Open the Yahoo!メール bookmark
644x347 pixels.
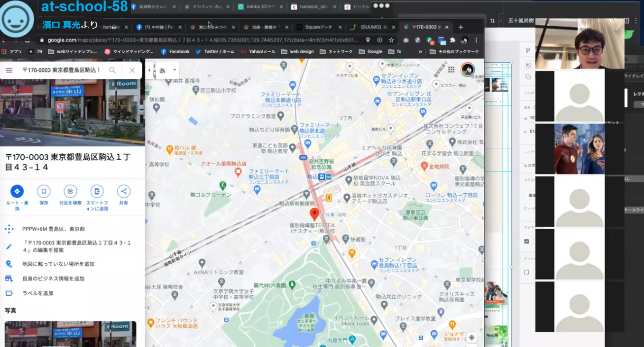[257, 51]
